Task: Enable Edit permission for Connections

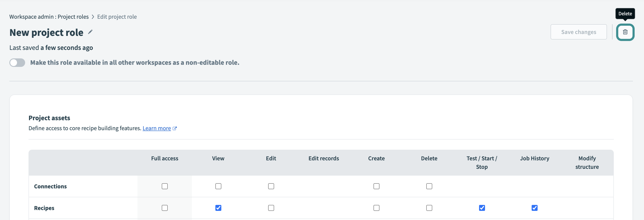Action: [271, 186]
